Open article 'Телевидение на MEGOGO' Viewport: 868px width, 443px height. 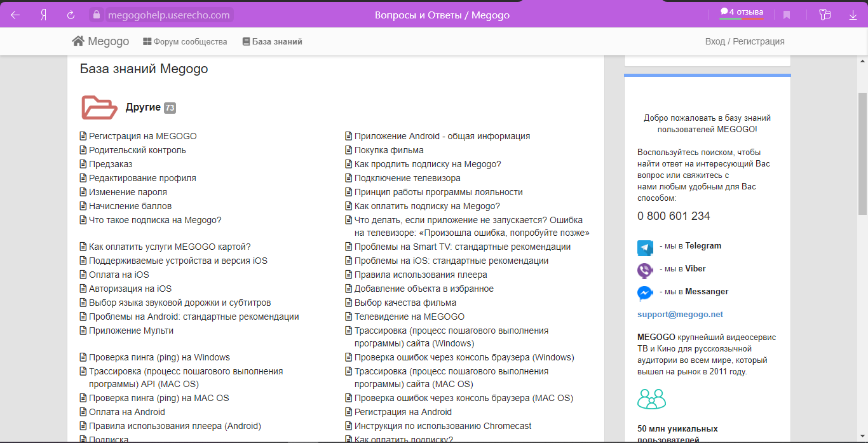tap(409, 317)
